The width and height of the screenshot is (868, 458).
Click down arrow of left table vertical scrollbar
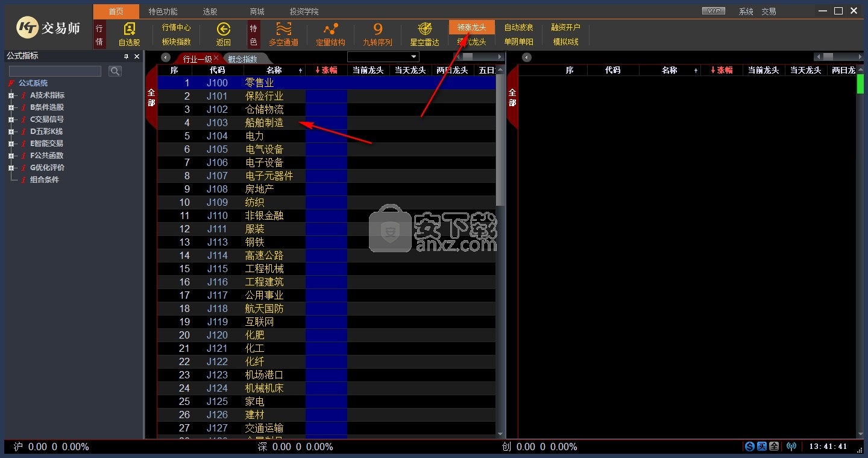pos(500,434)
